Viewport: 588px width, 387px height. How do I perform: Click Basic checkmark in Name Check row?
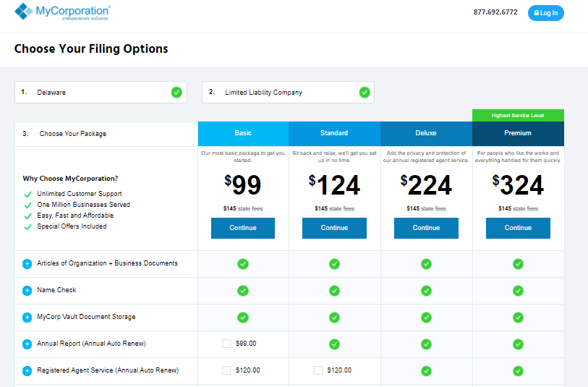[x=243, y=291]
